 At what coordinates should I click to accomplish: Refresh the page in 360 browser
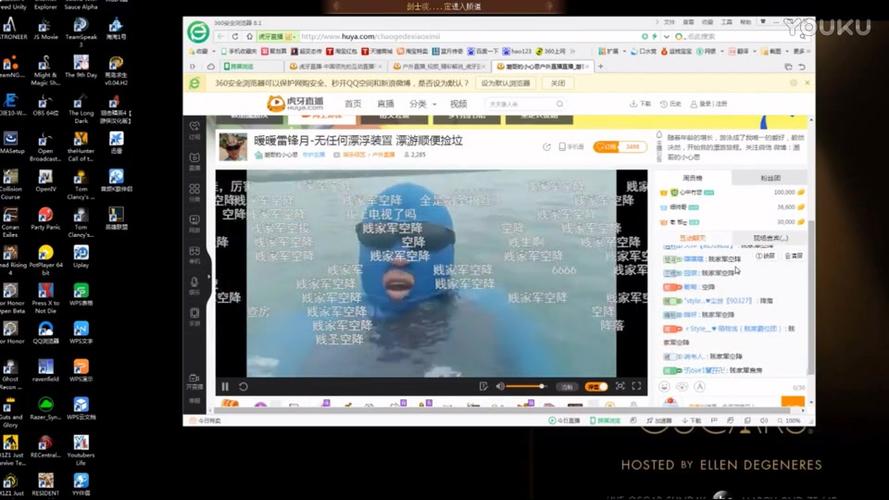coord(235,36)
